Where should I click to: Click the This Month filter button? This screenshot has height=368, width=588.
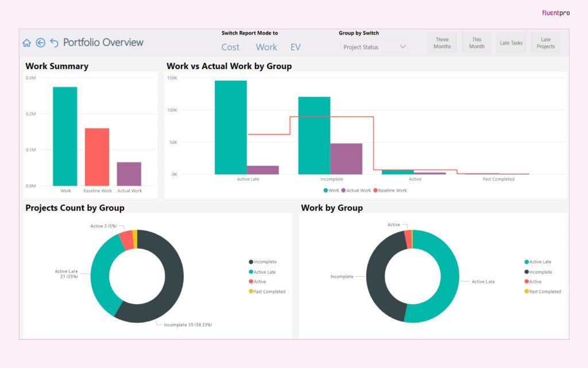[x=477, y=43]
